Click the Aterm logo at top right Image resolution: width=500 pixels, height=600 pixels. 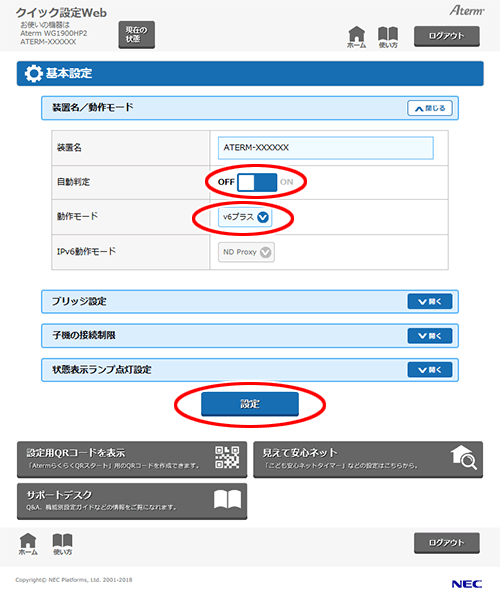[x=467, y=10]
